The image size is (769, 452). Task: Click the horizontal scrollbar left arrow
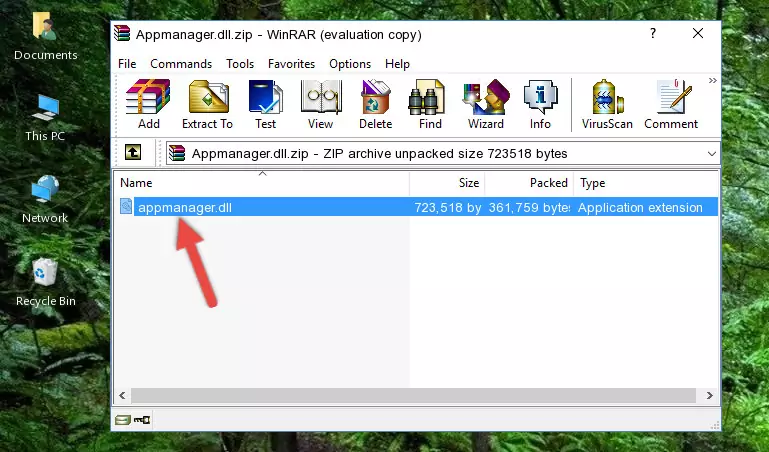(123, 395)
